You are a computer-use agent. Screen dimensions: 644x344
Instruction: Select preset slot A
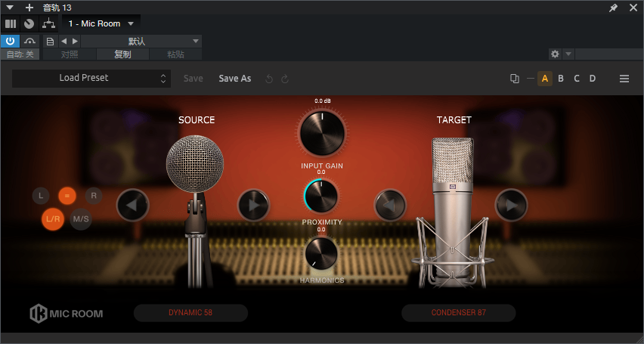(x=545, y=79)
